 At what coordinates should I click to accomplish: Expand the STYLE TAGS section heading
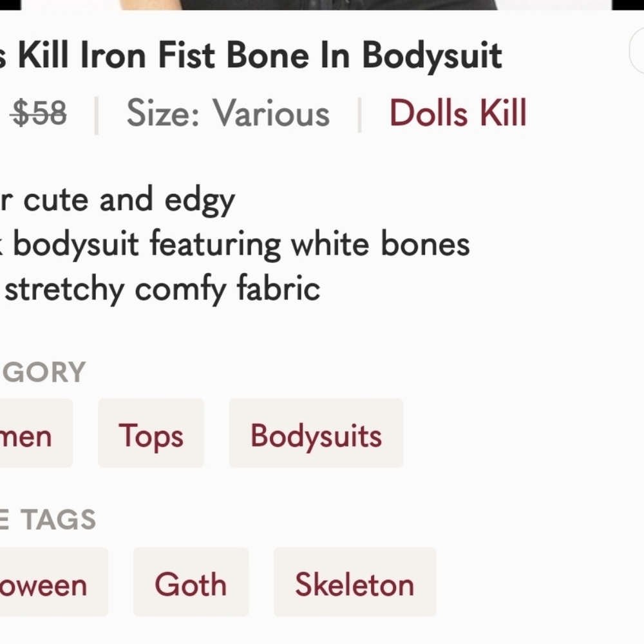click(48, 518)
